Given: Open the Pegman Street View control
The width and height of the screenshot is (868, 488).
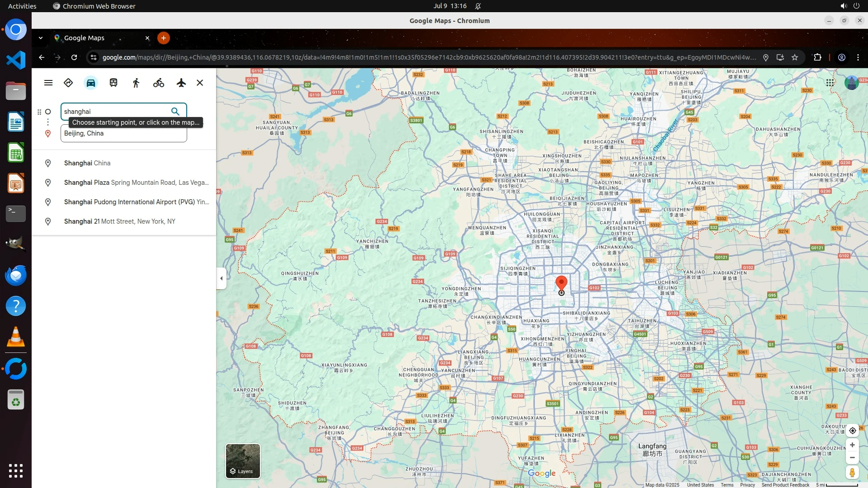Looking at the screenshot, I should pos(852,472).
